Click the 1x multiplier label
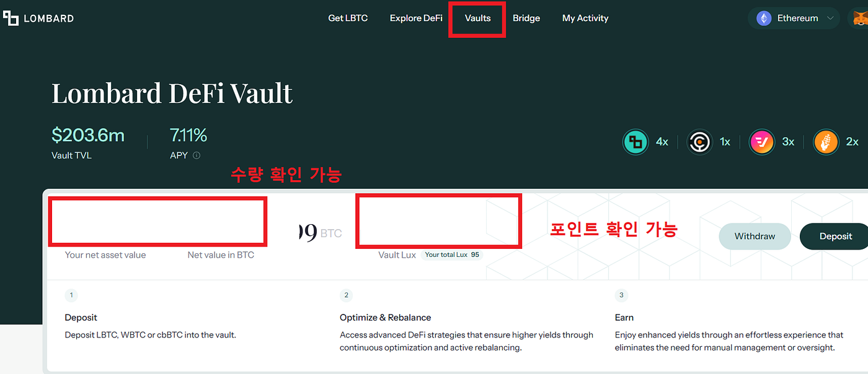 tap(725, 142)
